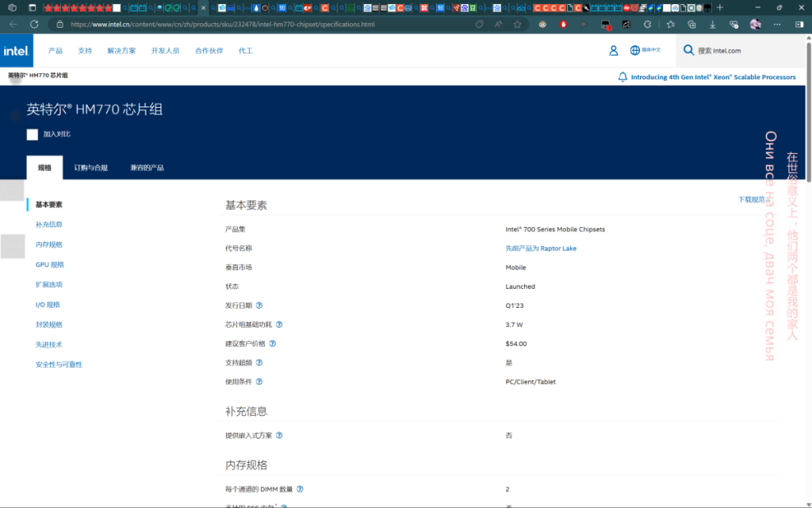Jump to 封装规格 section
Image resolution: width=812 pixels, height=508 pixels.
(x=49, y=325)
